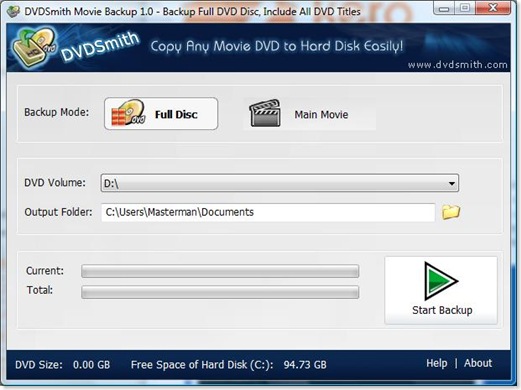The width and height of the screenshot is (521, 390).
Task: Open the DVD Volume dropdown
Action: tap(280, 183)
